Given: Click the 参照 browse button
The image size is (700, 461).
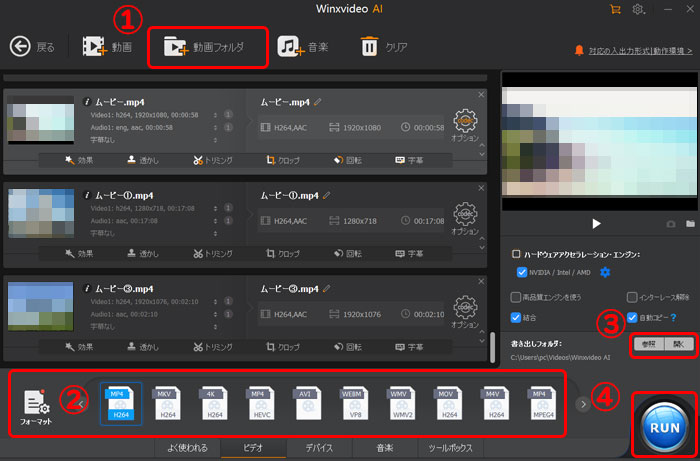Looking at the screenshot, I should pos(648,343).
